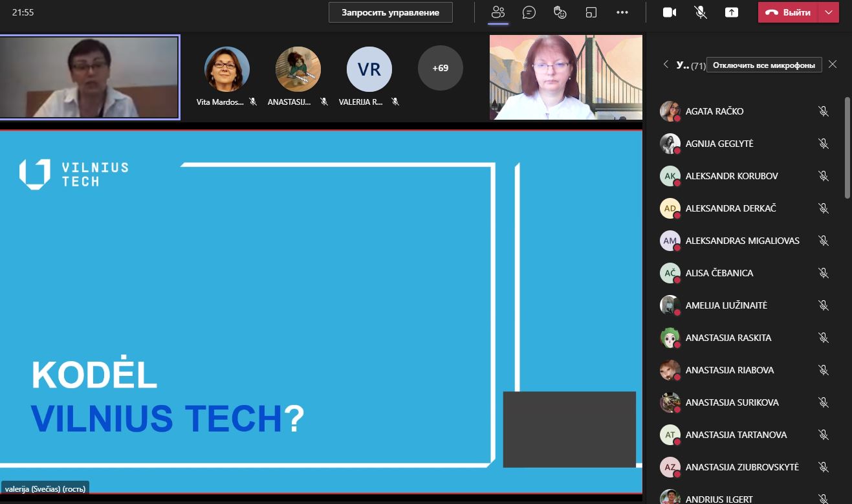Screen dimensions: 852x504
Task: Select the name ANASTASIJA SURIKOVA
Action: pyautogui.click(x=732, y=402)
